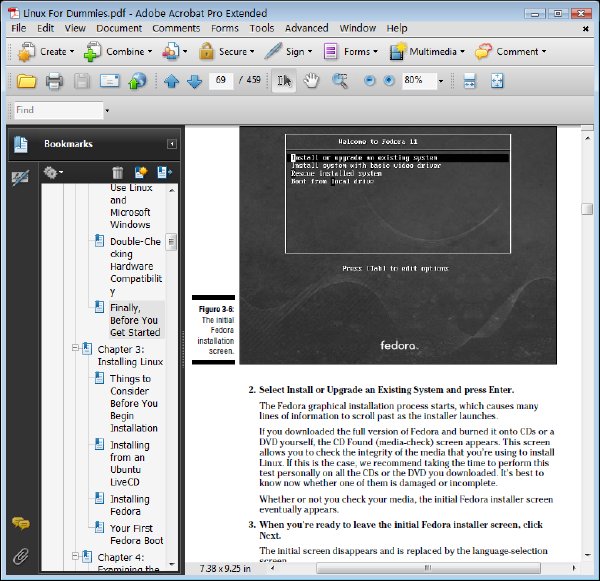The image size is (600, 581).
Task: Click the page size 7.38 x 9.25 in
Action: (x=225, y=569)
